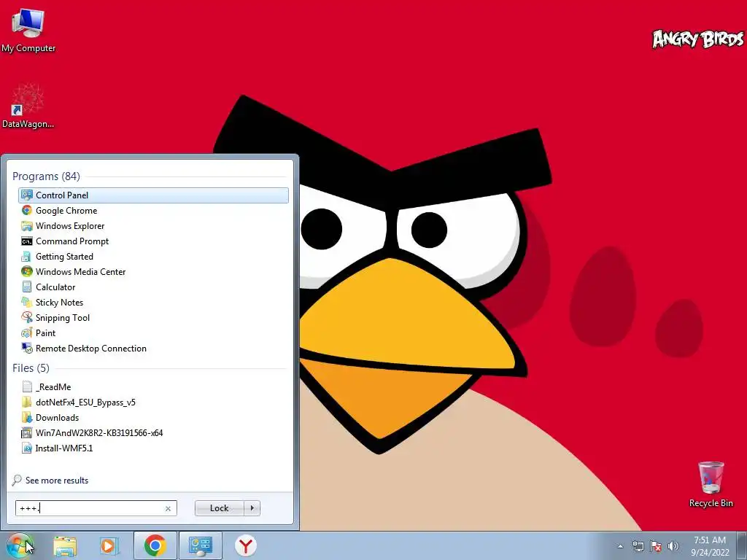Open Windows Explorer in search results
Image resolution: width=747 pixels, height=560 pixels.
tap(153, 226)
